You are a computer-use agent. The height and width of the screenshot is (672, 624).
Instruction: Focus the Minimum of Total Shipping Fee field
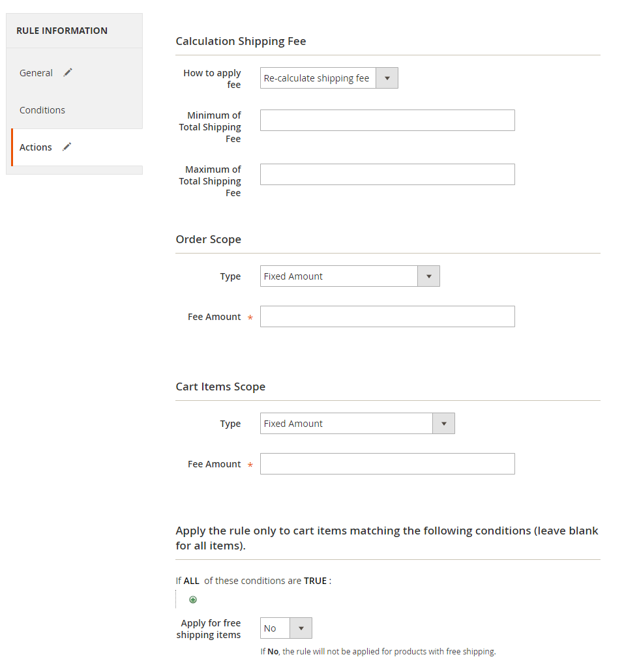[x=387, y=121]
